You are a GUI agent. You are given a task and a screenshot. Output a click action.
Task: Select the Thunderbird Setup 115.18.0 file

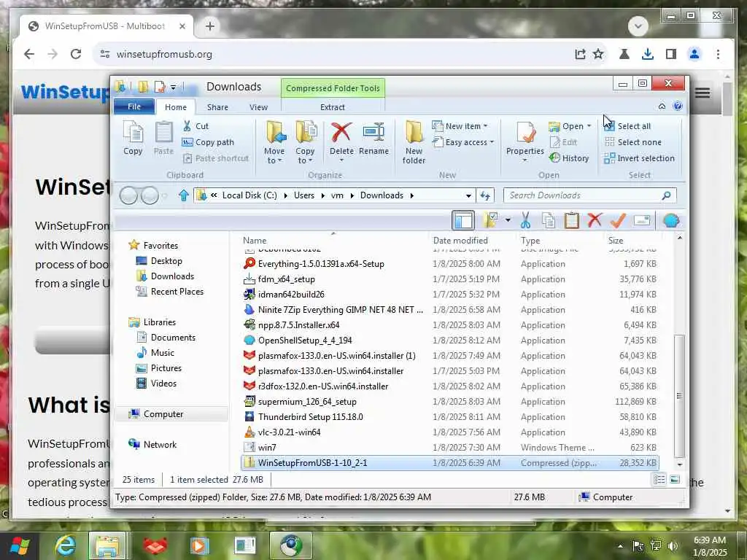[310, 417]
